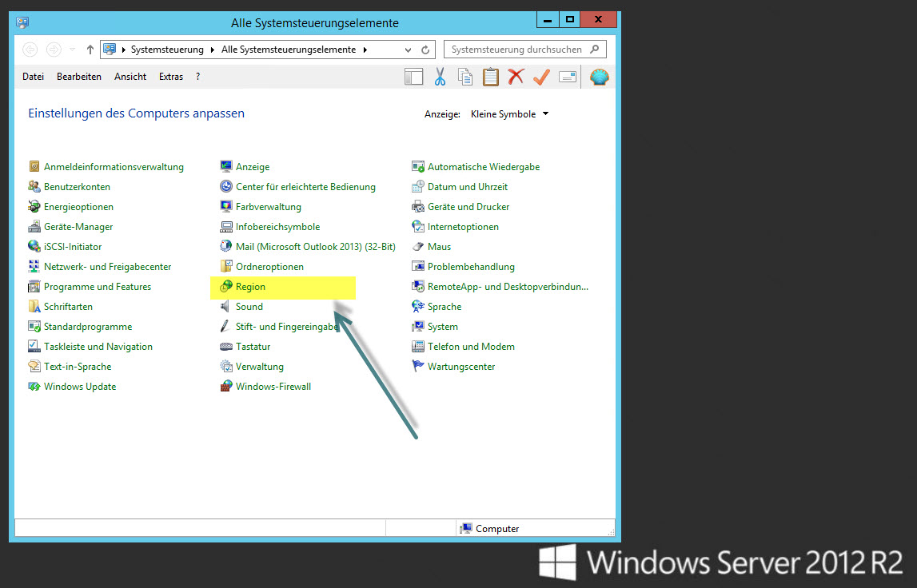This screenshot has height=588, width=917.
Task: Open System link
Action: [443, 327]
